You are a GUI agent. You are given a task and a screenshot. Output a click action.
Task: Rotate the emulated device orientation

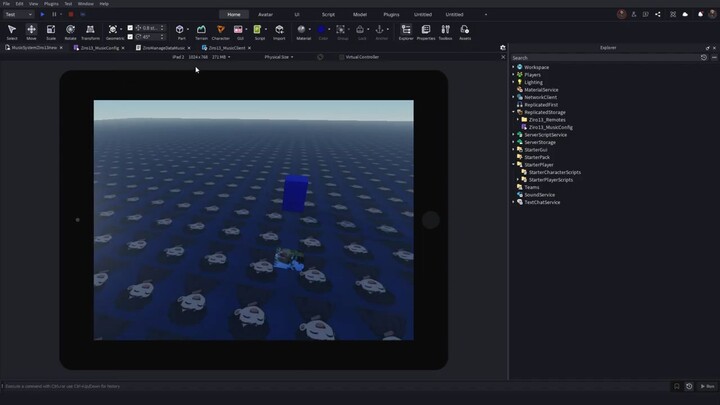(320, 57)
